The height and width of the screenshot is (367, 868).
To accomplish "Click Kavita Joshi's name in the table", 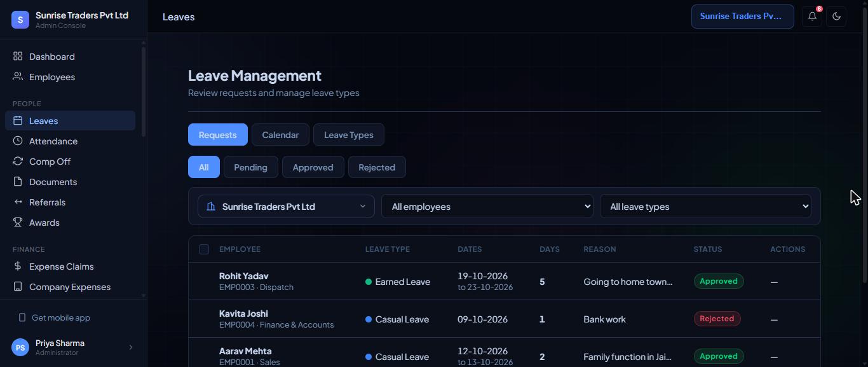I will click(x=243, y=314).
